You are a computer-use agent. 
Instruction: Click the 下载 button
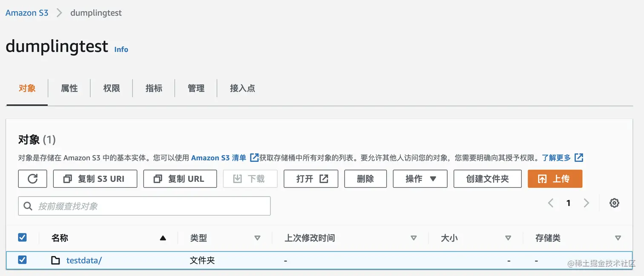250,179
